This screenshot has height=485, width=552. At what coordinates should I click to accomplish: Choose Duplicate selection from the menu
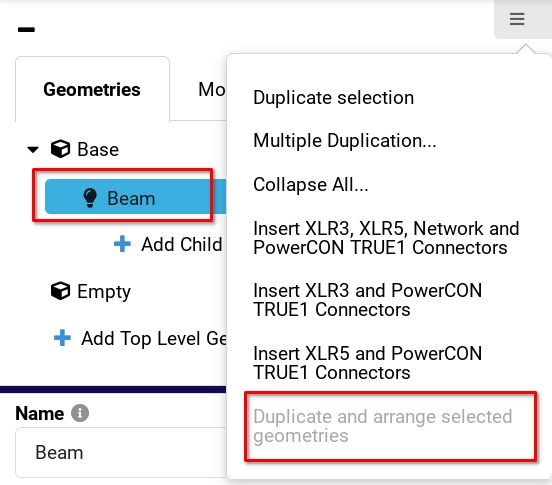[333, 97]
